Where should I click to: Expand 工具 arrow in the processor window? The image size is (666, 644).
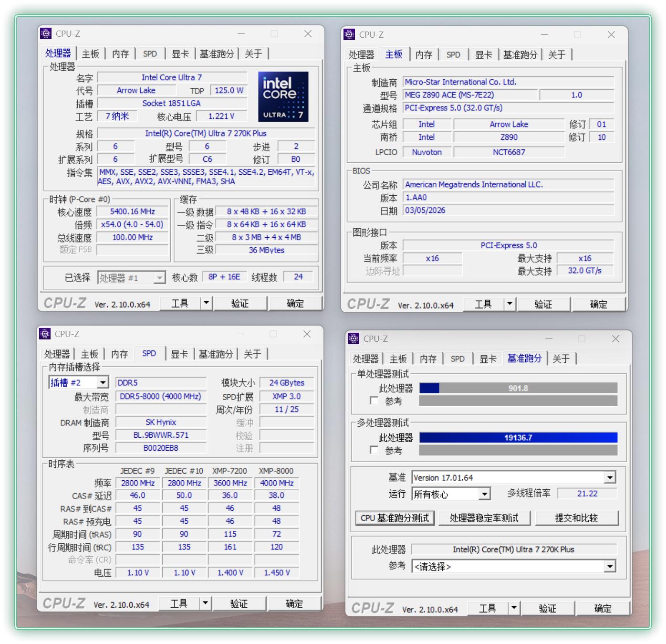point(206,303)
